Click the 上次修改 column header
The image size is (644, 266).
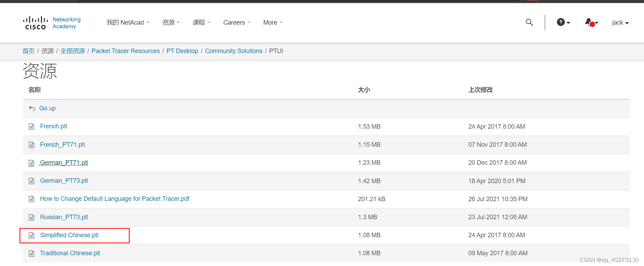tap(481, 90)
